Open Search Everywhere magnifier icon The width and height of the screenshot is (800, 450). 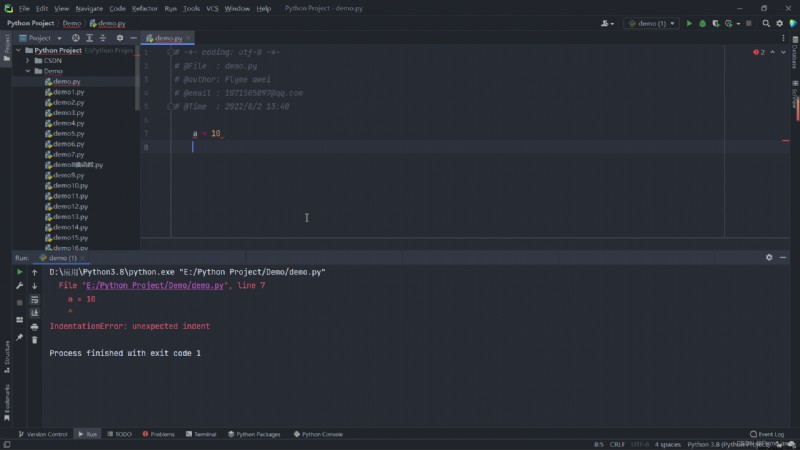coord(766,23)
